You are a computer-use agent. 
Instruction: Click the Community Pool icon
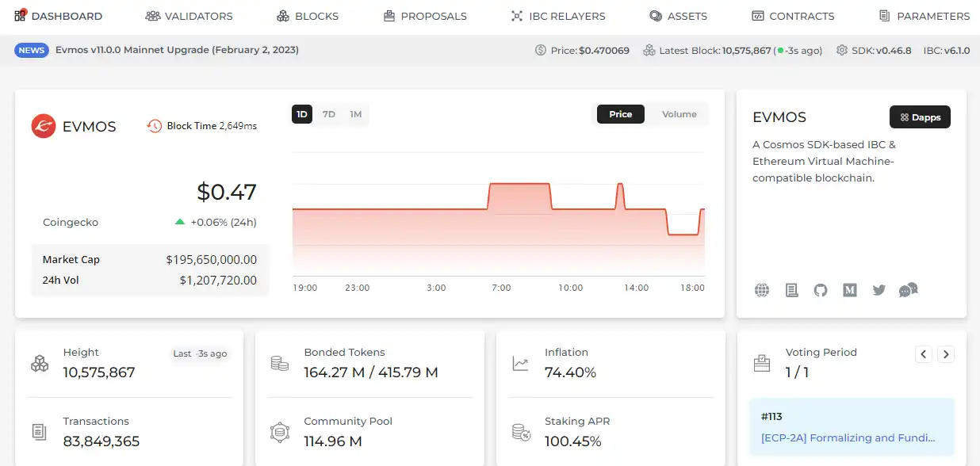click(x=279, y=432)
